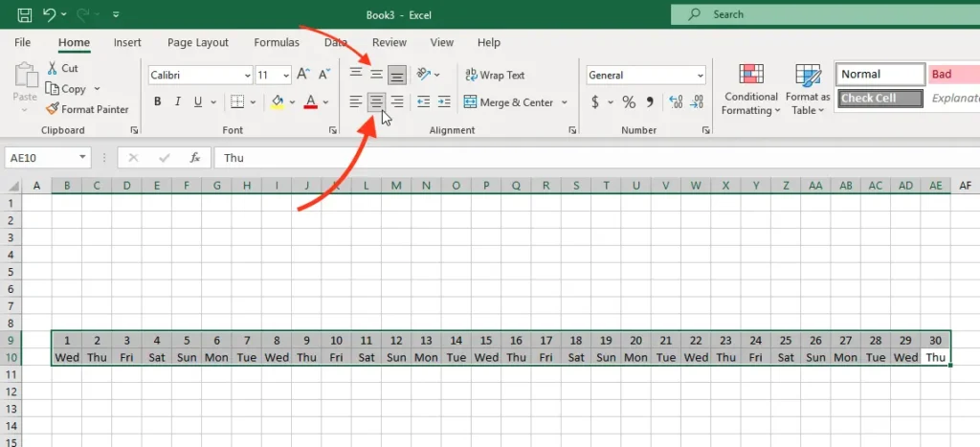Click the Increase Font Size icon
The height and width of the screenshot is (447, 980).
303,75
